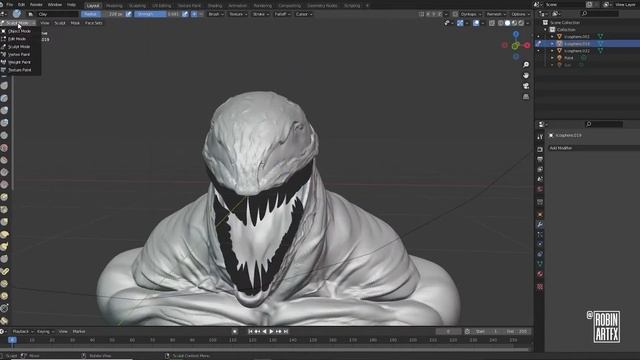Play the animation forward
Image resolution: width=640 pixels, height=360 pixels.
(x=271, y=331)
